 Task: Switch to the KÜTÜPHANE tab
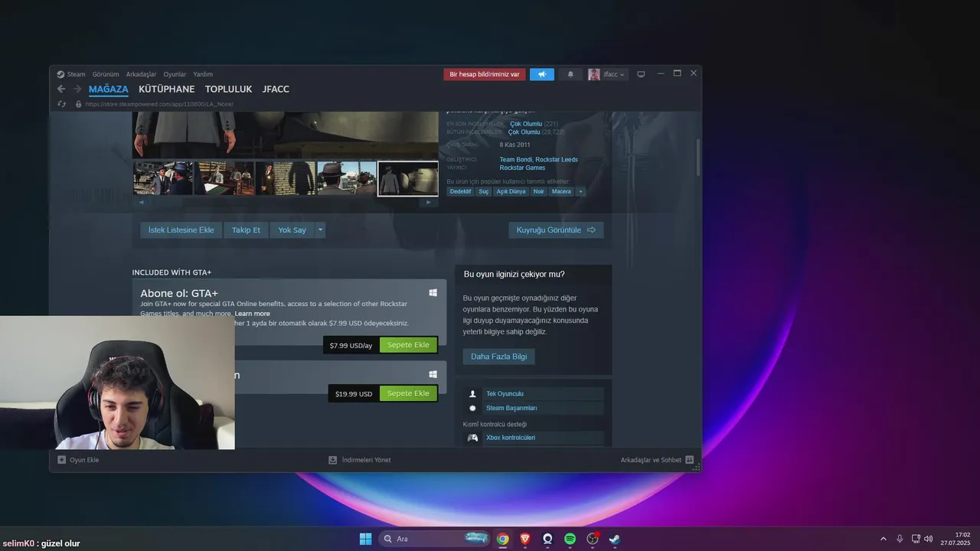click(x=167, y=90)
